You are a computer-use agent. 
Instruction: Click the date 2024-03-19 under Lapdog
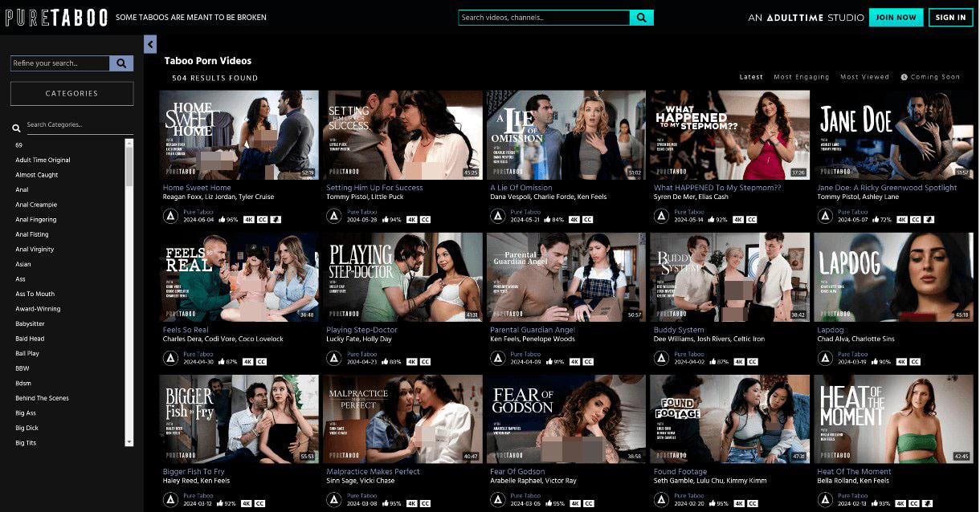[x=854, y=362]
